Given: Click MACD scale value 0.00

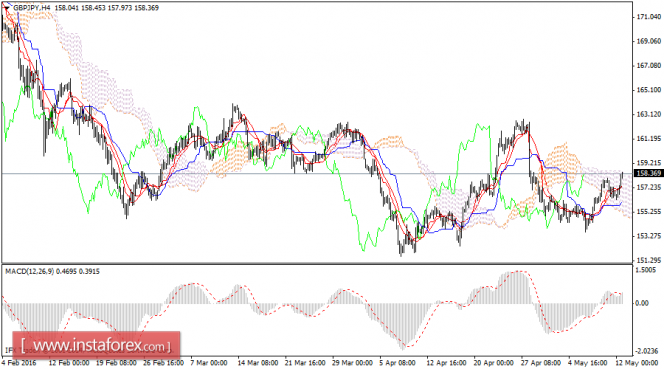Looking at the screenshot, I should [x=642, y=303].
